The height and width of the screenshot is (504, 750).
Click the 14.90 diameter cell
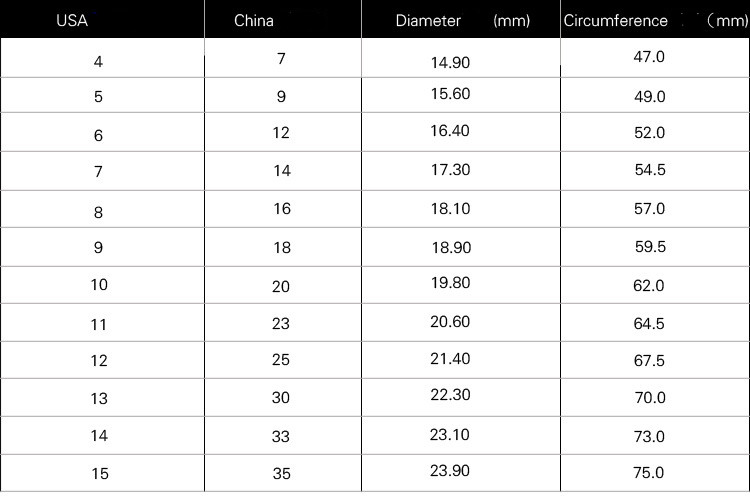click(x=450, y=62)
